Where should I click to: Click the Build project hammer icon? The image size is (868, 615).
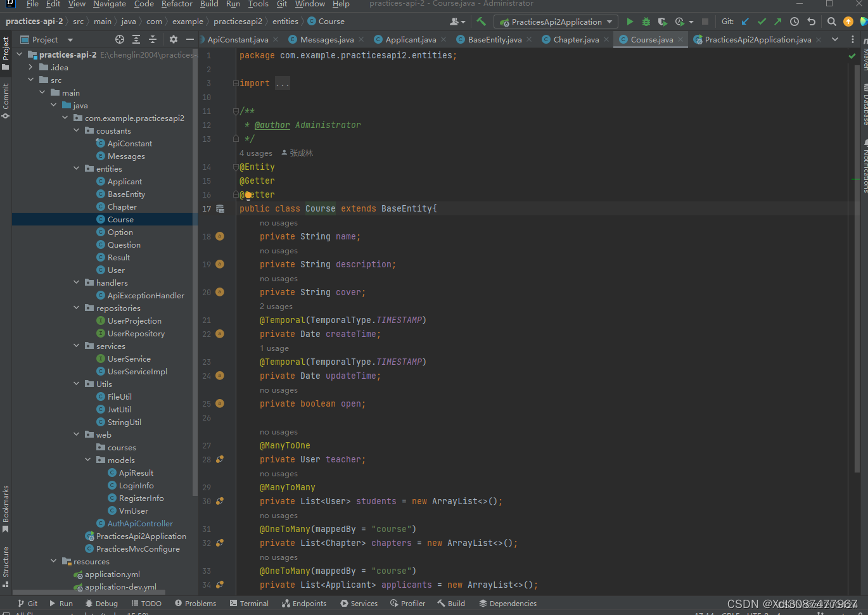pyautogui.click(x=482, y=22)
